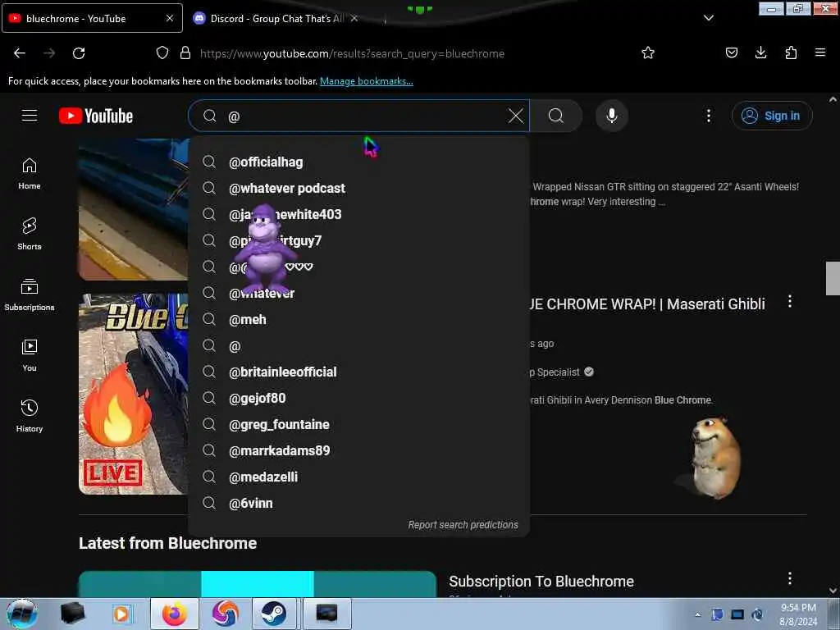
Task: Click the magnifier search submit button
Action: tap(556, 116)
